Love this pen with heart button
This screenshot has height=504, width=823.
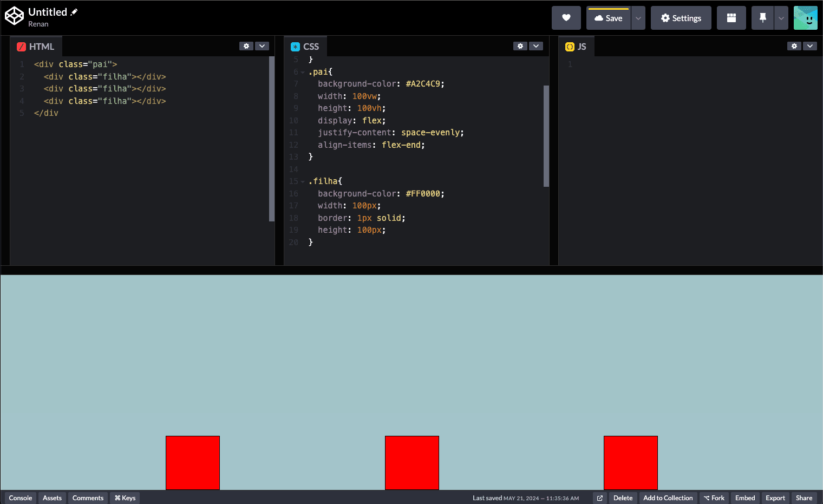tap(566, 18)
